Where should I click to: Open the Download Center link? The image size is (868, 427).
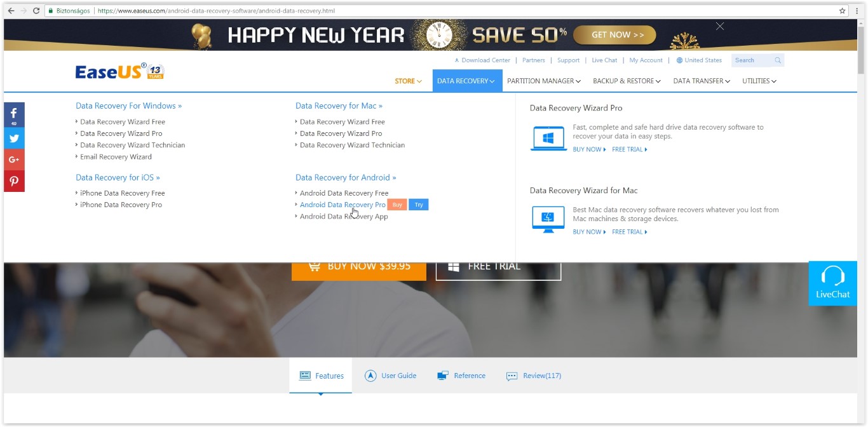click(x=482, y=60)
